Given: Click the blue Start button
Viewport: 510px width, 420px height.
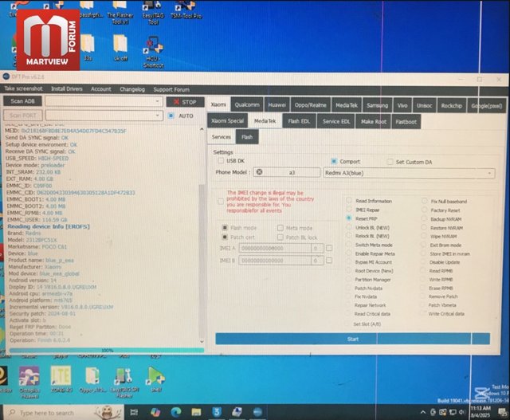Looking at the screenshot, I should pyautogui.click(x=352, y=339).
